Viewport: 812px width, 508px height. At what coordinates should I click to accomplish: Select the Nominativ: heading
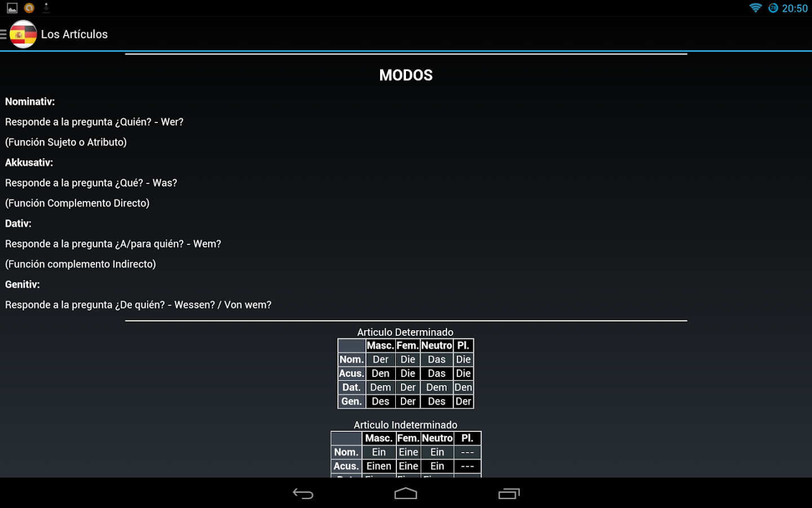(x=30, y=102)
